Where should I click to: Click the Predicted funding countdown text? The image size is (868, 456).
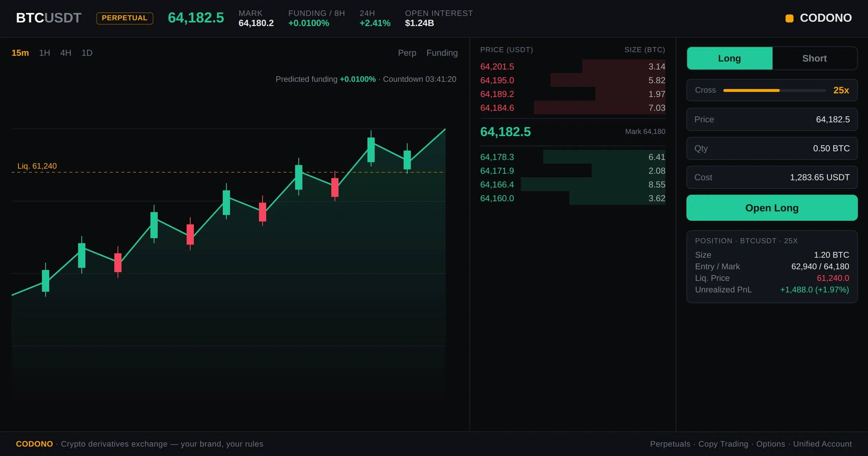click(366, 79)
